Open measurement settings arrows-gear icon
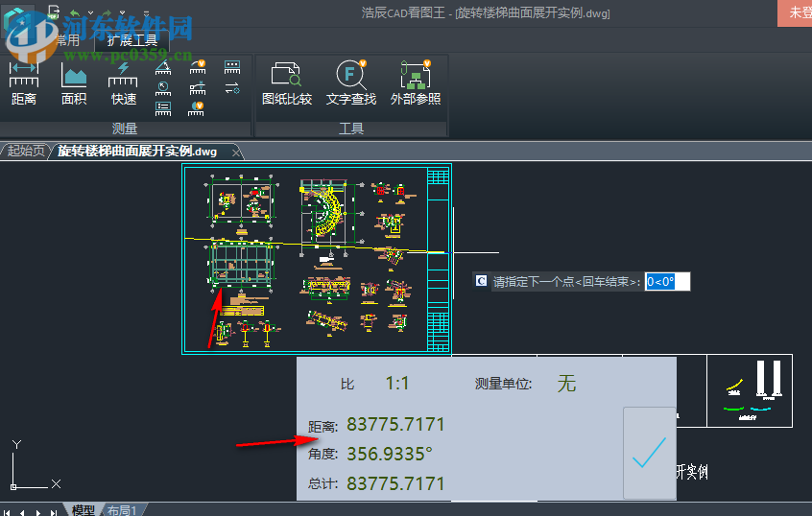The image size is (812, 516). click(x=232, y=88)
